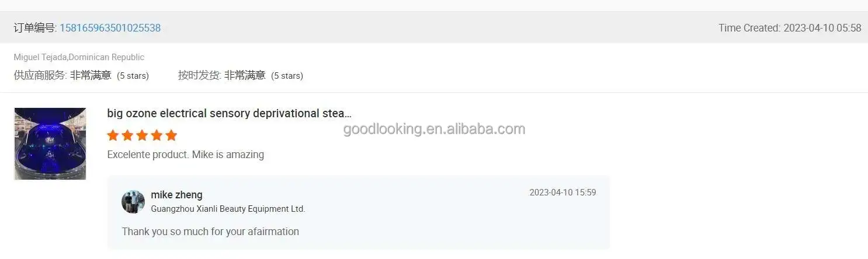Open the big ozone electrical sensory product title
868x259 pixels.
tap(230, 113)
